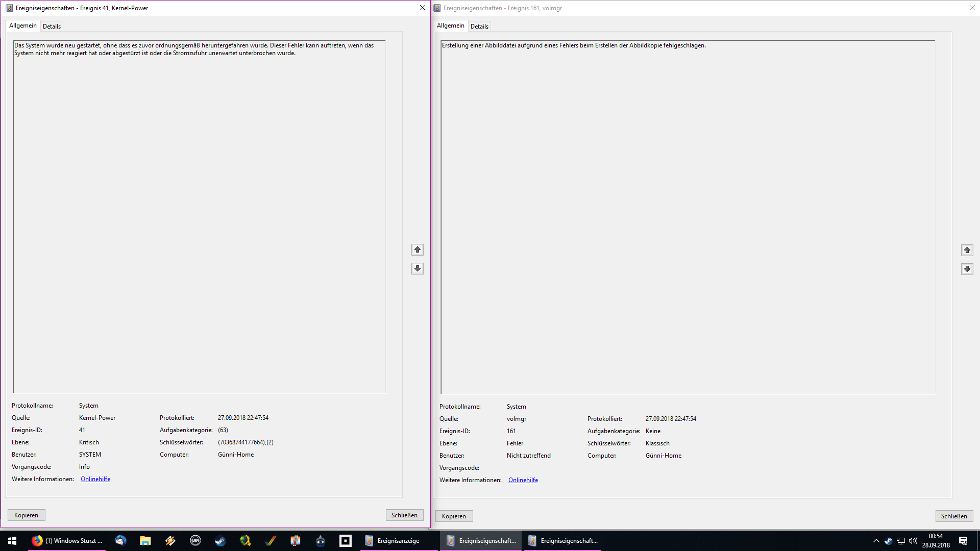Switch to Details tab in Kernel-Power window

coord(52,27)
